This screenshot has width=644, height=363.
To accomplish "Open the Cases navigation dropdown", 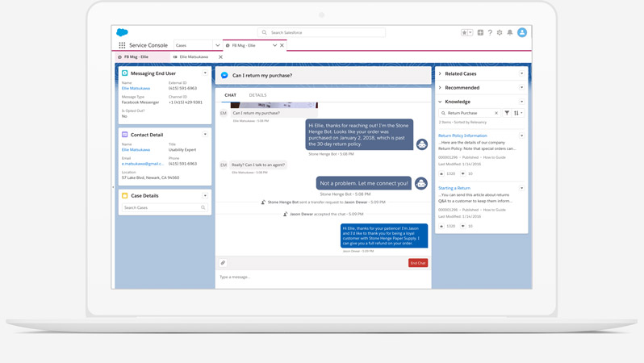I will point(217,45).
